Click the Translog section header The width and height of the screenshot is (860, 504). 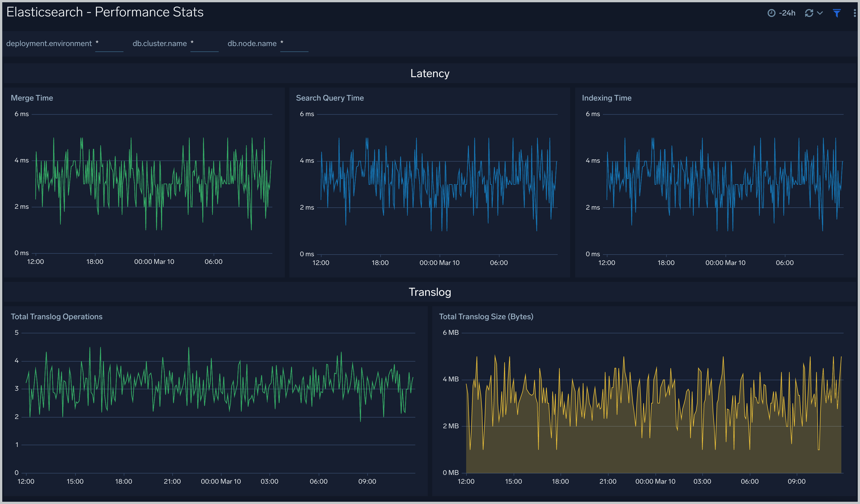coord(430,292)
